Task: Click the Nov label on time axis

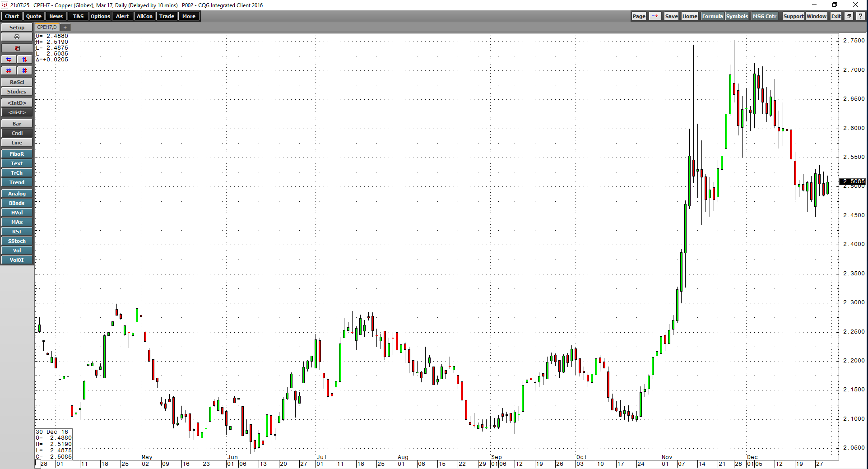Action: [x=667, y=457]
